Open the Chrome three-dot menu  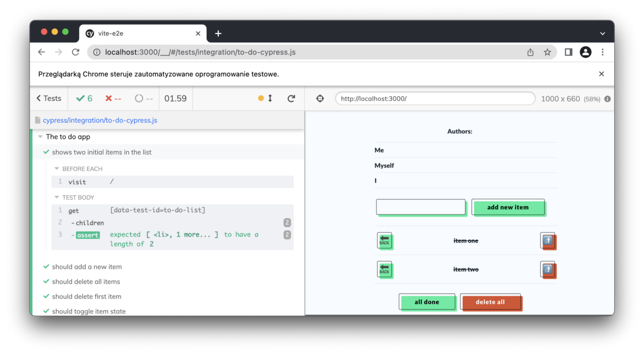[603, 52]
